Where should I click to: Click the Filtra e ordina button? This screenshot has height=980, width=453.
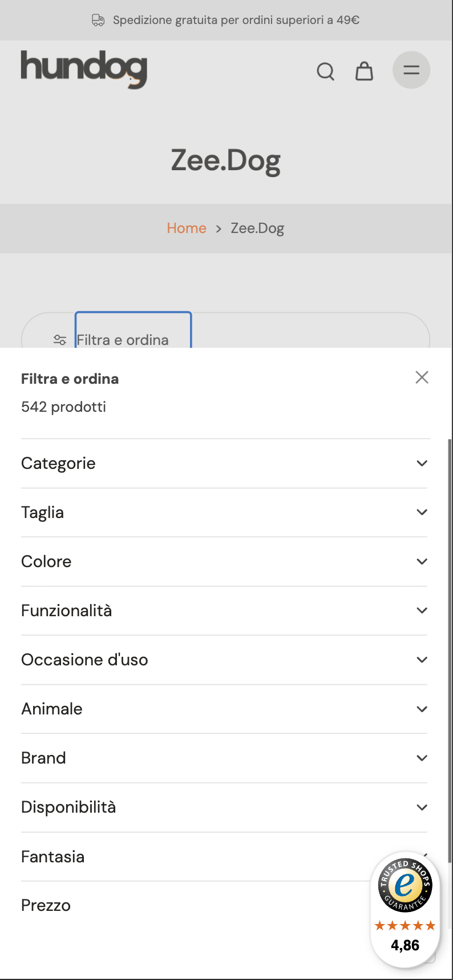click(133, 331)
